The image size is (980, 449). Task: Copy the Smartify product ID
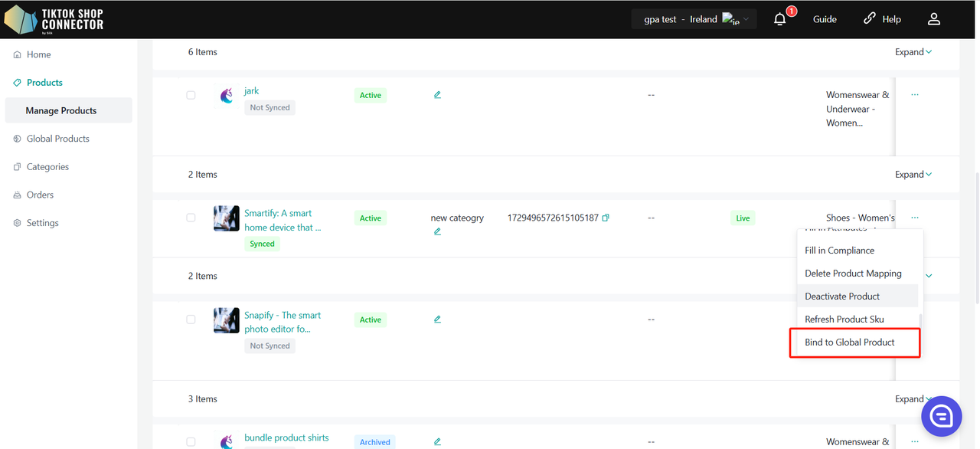[x=606, y=218]
